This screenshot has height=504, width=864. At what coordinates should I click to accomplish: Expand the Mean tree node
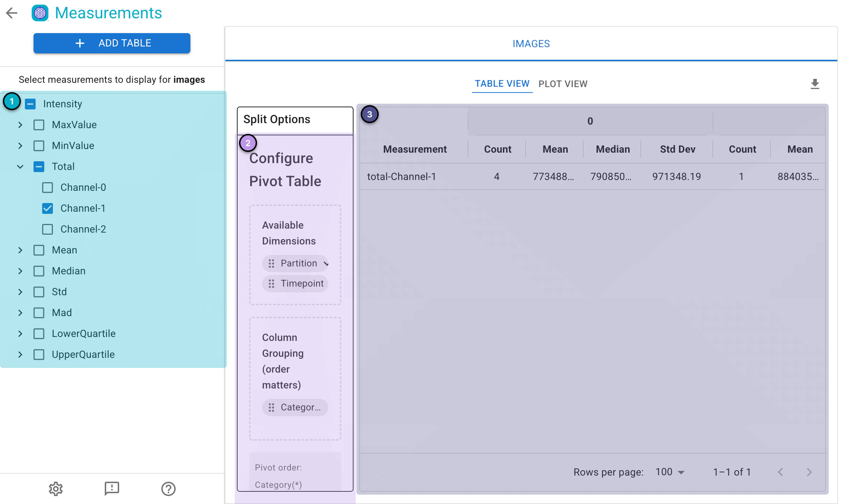20,250
